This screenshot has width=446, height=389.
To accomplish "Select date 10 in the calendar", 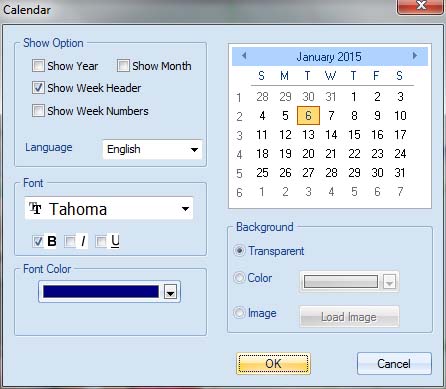I will click(400, 116).
